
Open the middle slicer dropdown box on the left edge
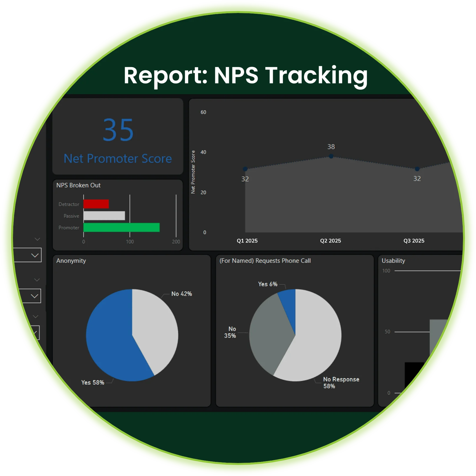(30, 296)
